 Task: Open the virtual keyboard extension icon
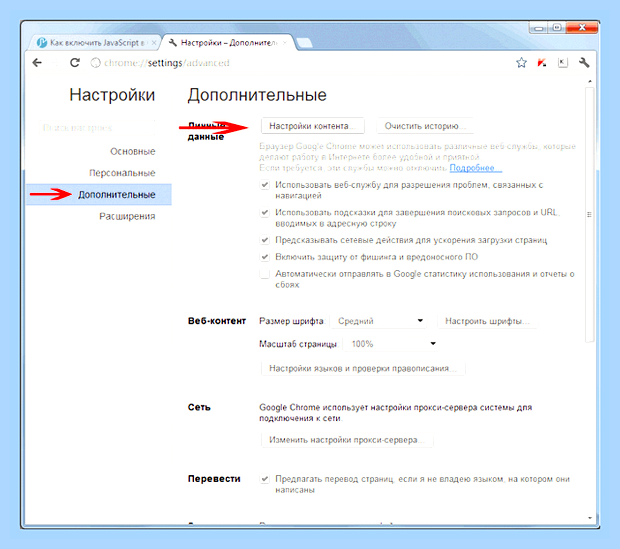point(562,62)
